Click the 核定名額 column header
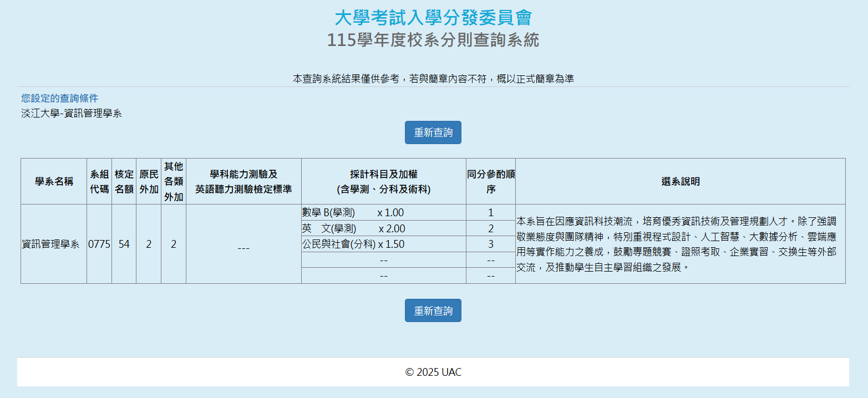868x398 pixels. tap(124, 181)
